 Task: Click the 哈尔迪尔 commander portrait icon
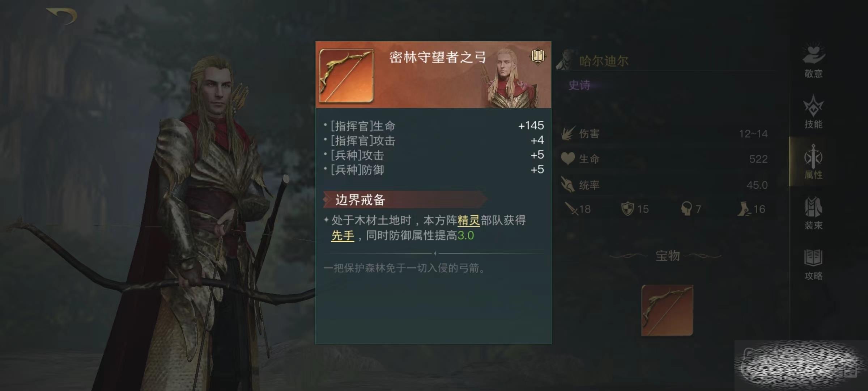565,60
